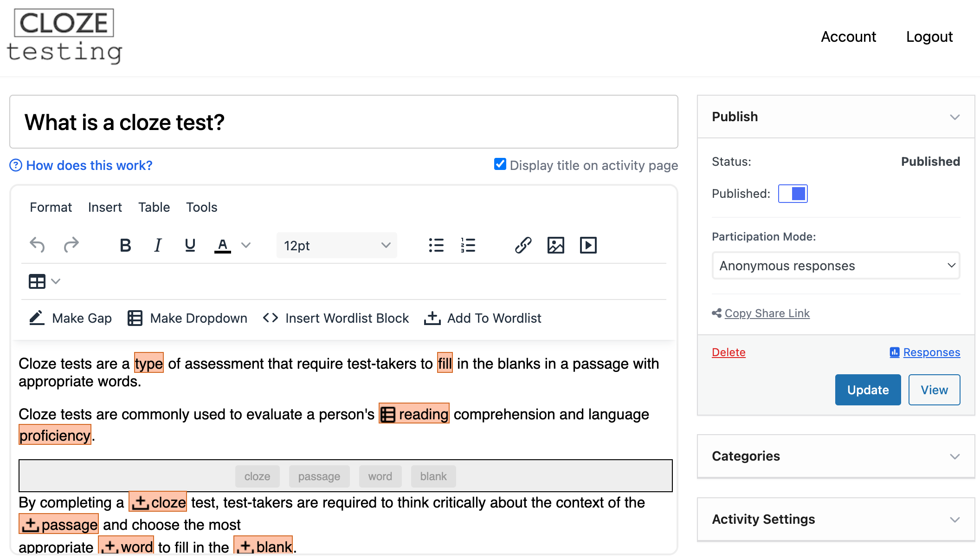Click the Copy Share Link link

coord(767,313)
